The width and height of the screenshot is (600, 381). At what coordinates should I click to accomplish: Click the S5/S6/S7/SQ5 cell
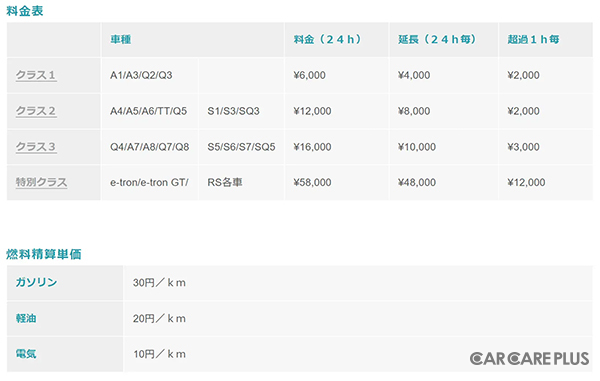[x=241, y=147]
